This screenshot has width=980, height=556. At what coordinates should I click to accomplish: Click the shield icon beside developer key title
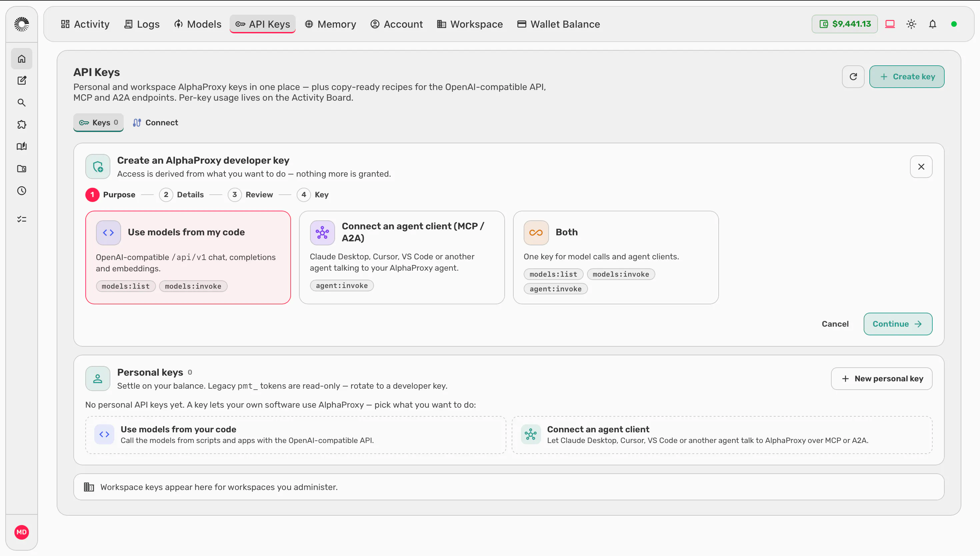98,166
